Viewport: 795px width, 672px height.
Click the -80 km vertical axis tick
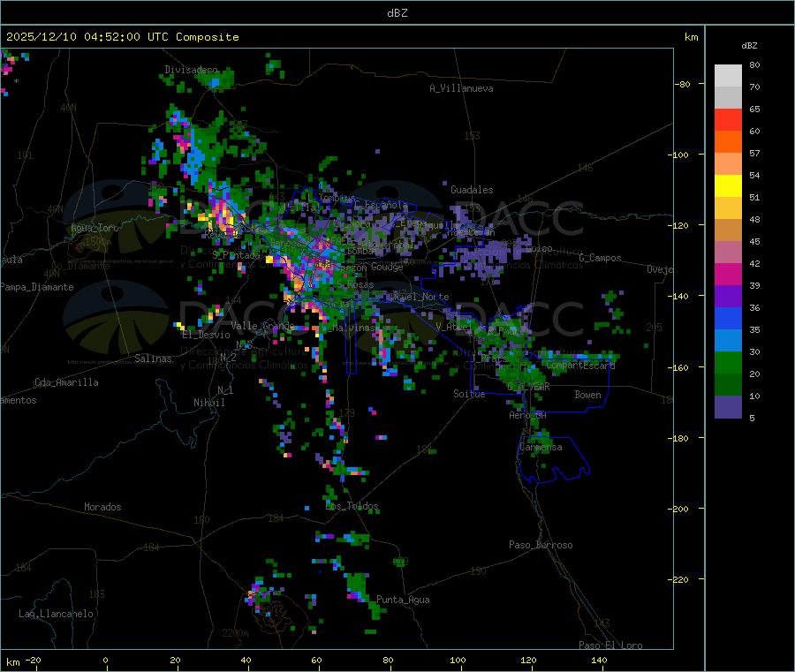[x=683, y=84]
